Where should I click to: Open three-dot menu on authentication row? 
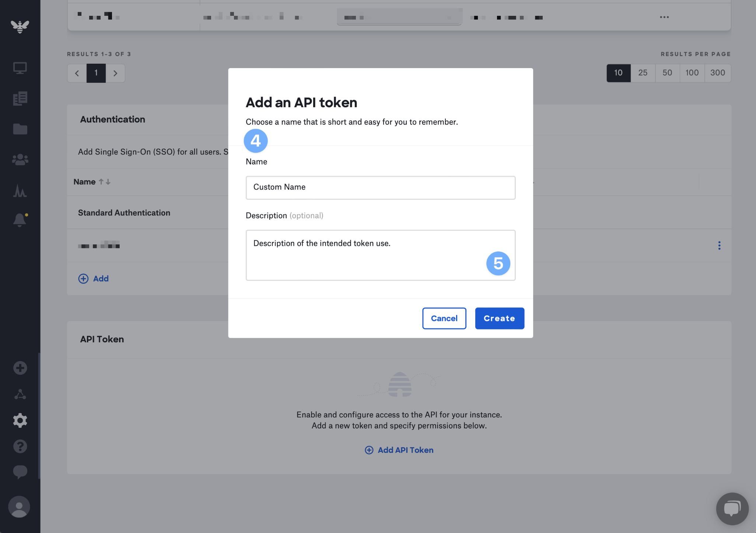pyautogui.click(x=719, y=246)
